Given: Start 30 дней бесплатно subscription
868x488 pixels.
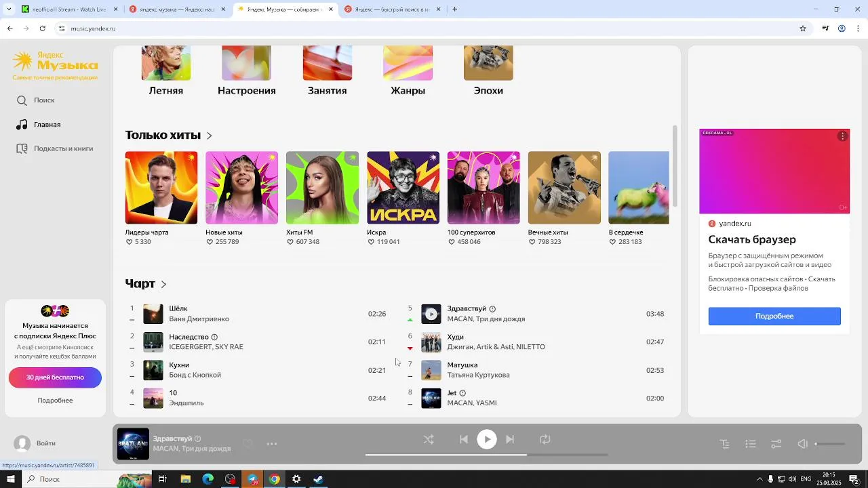Looking at the screenshot, I should pos(55,378).
